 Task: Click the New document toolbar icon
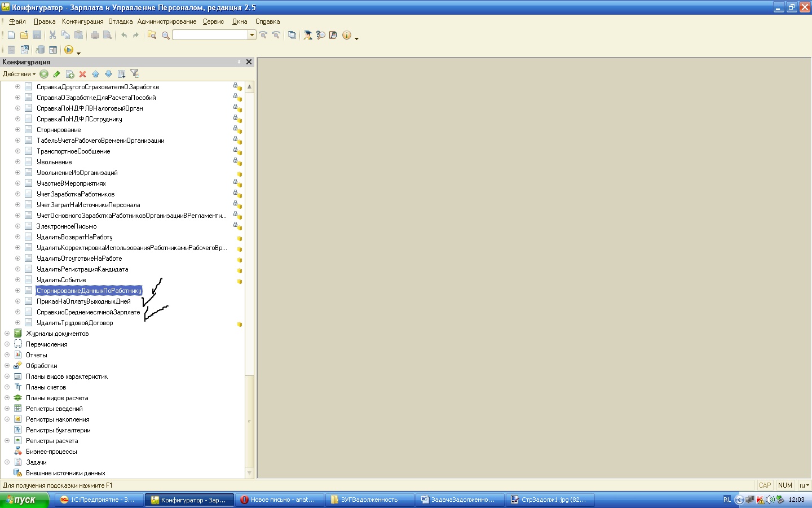pos(11,35)
